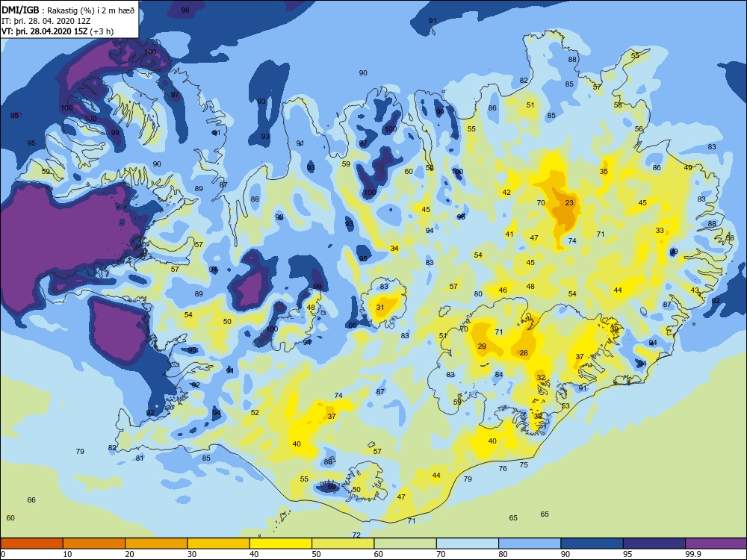Image resolution: width=747 pixels, height=560 pixels.
Task: Click the humidity value 76 off south coast
Action: coord(503,469)
